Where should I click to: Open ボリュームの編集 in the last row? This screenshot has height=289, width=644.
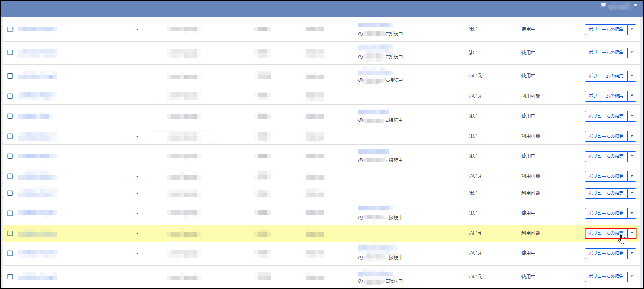point(606,277)
